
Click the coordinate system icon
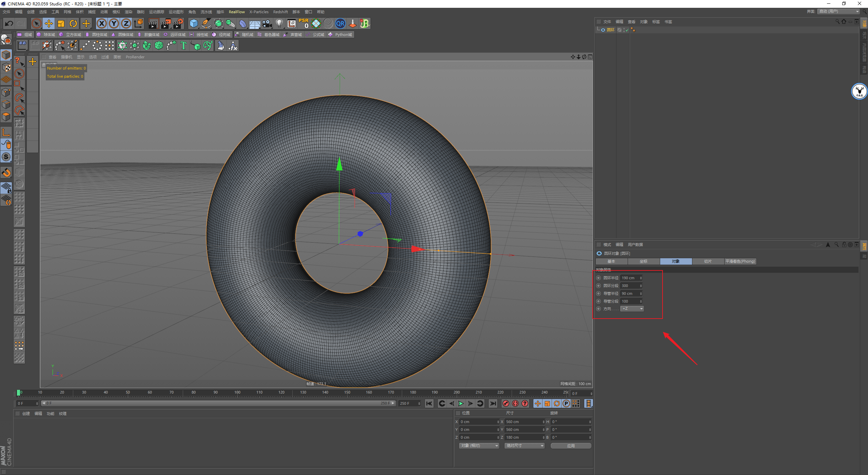tap(139, 23)
